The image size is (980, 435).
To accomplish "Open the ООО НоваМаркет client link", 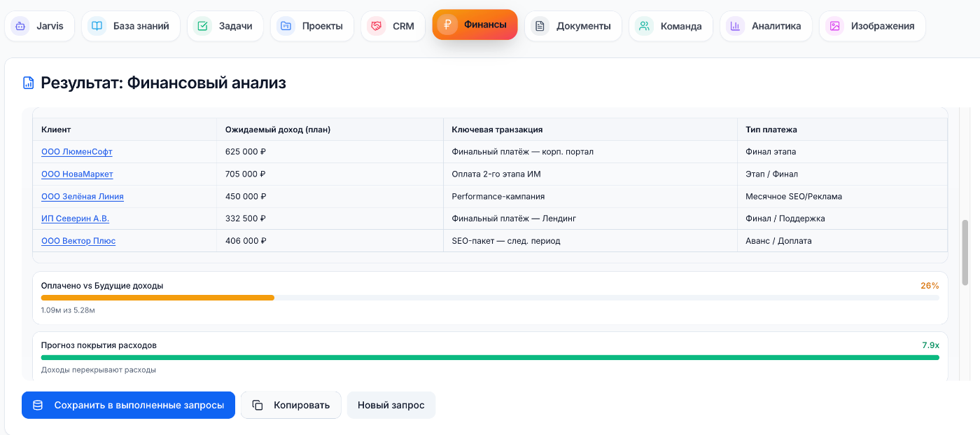I will [x=77, y=174].
